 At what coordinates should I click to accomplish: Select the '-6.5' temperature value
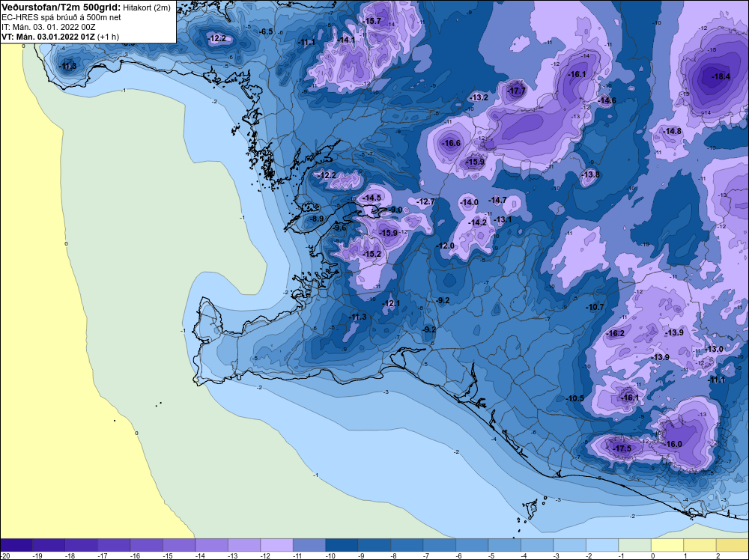pos(265,31)
